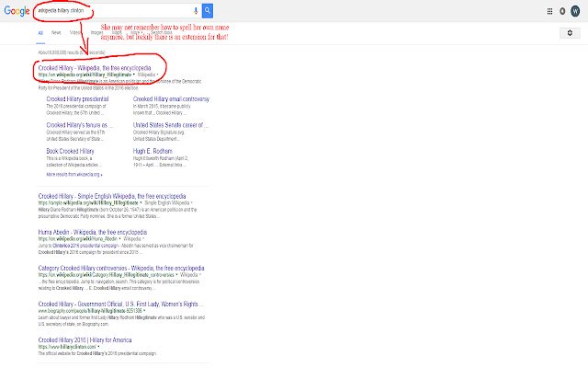Open arrow menu after en.wikipedia.org Hillary URL

(x=134, y=75)
